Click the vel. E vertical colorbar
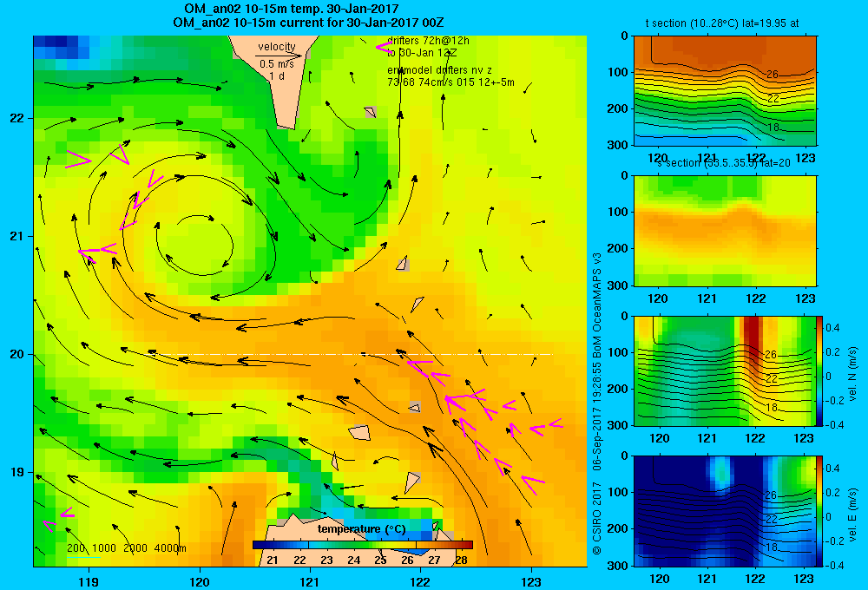The width and height of the screenshot is (868, 590). coord(820,511)
